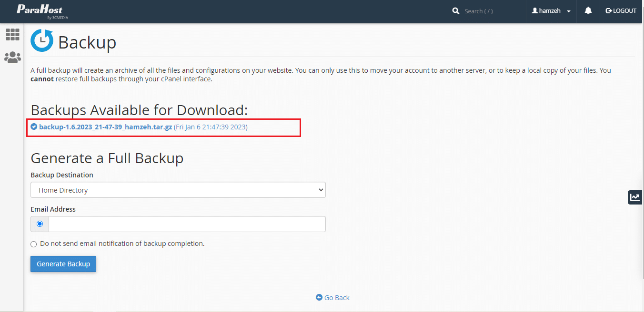The height and width of the screenshot is (312, 644).
Task: Open the hamzeh user menu
Action: pyautogui.click(x=549, y=11)
